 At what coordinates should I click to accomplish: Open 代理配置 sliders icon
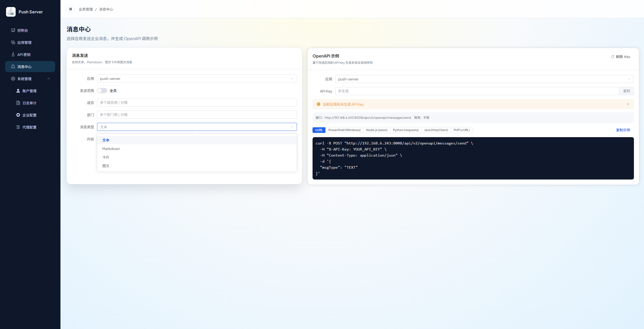point(18,127)
